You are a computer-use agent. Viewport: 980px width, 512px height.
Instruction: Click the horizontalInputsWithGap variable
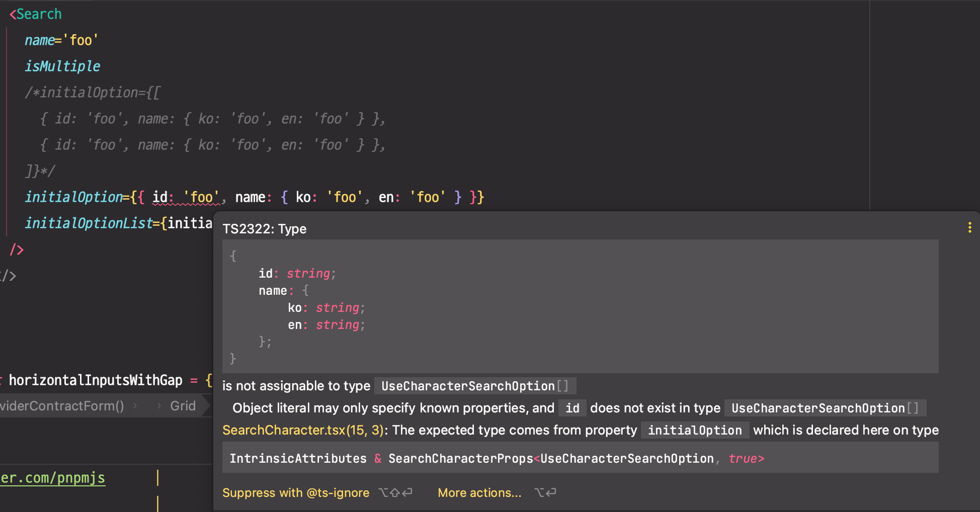pos(96,380)
